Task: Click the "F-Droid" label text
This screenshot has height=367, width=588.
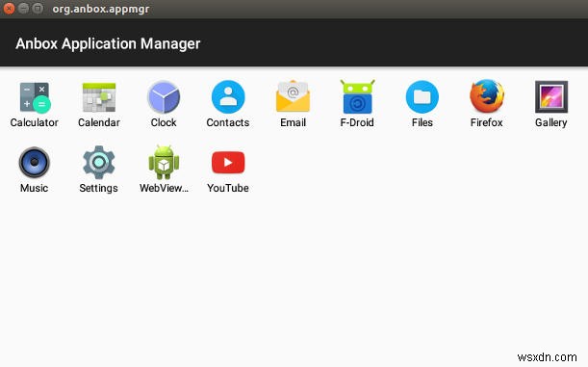Action: pos(357,122)
